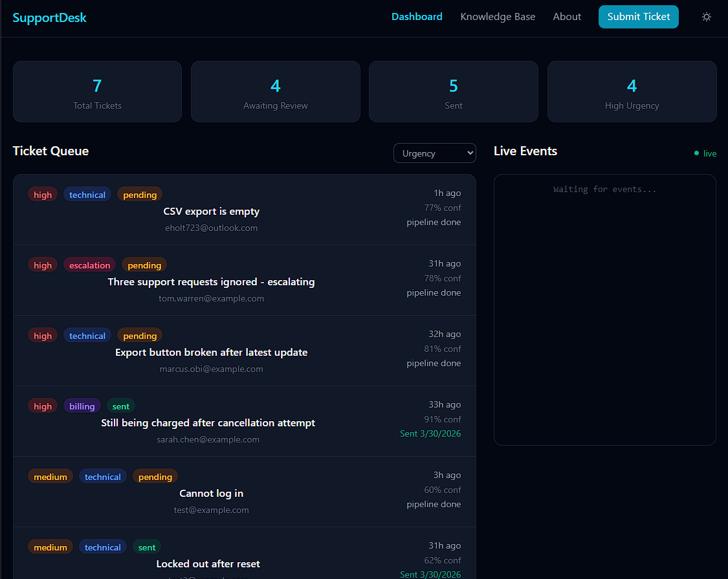Open the Export button broken ticket
The width and height of the screenshot is (728, 579).
click(211, 351)
